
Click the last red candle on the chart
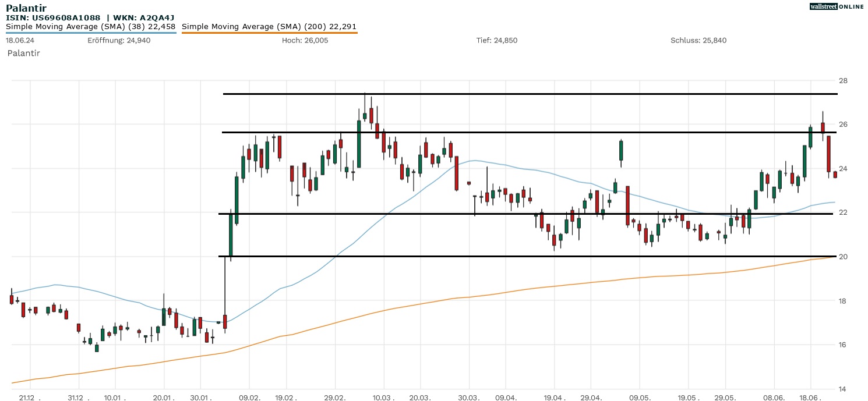[835, 174]
